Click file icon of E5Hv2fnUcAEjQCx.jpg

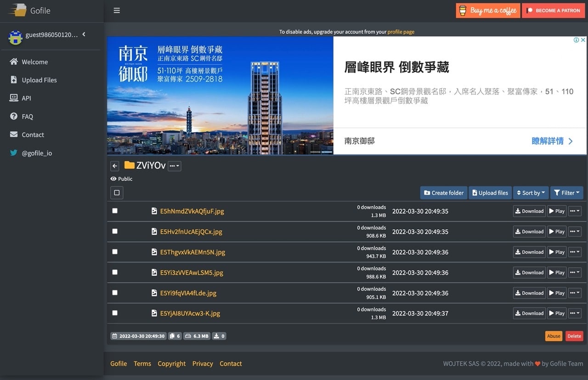point(154,232)
